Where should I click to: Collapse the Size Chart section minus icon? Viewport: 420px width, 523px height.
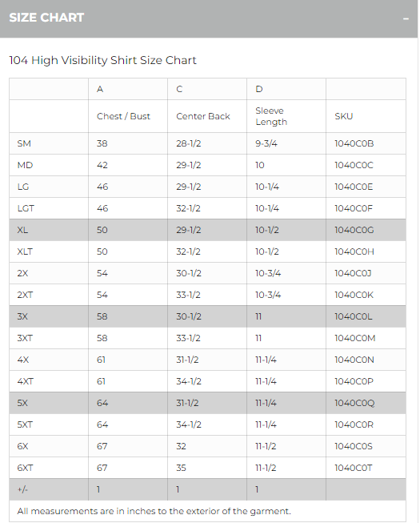coord(406,19)
